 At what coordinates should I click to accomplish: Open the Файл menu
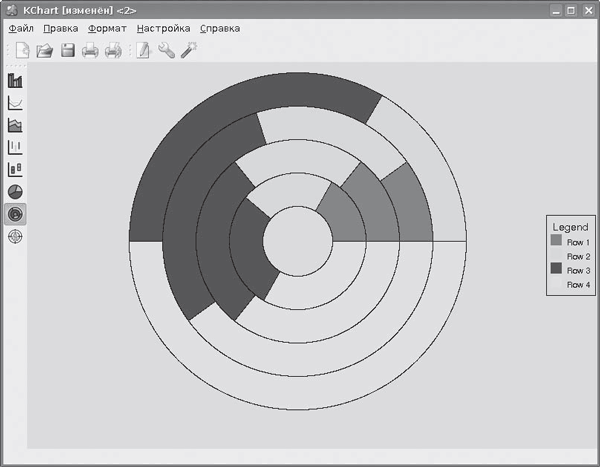click(x=21, y=29)
